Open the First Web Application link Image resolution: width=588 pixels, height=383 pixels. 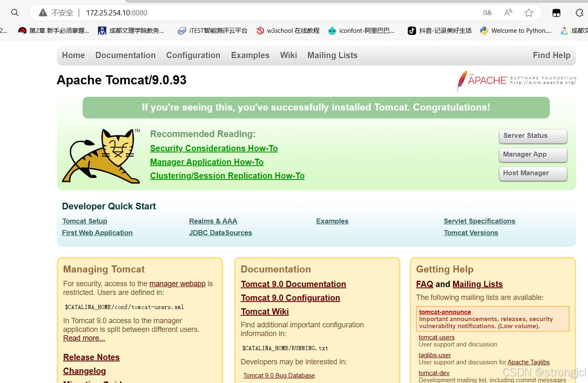point(97,233)
